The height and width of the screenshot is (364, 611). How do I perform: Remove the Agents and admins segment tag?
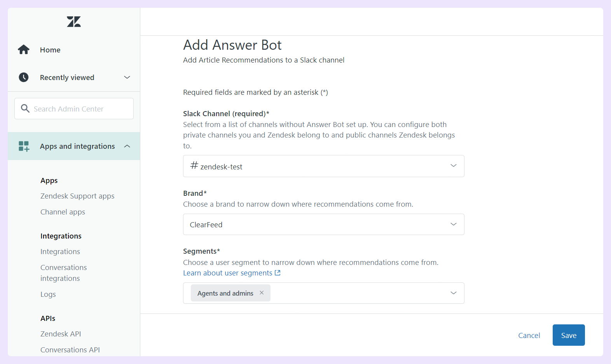(x=262, y=293)
